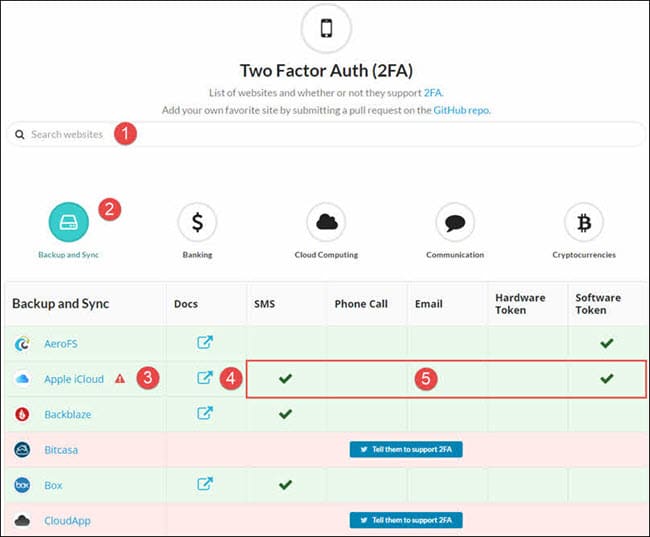Open Box docs external link icon

(205, 484)
